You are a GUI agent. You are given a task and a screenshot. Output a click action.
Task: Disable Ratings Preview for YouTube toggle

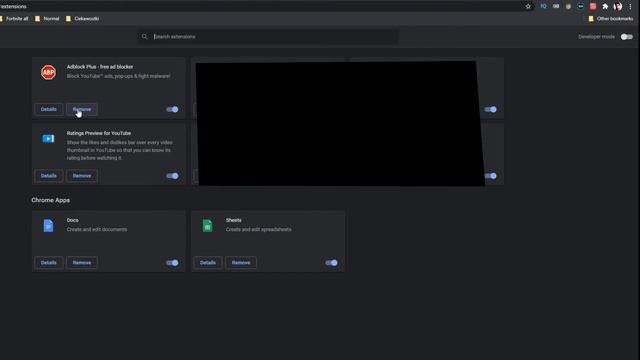[x=172, y=176]
